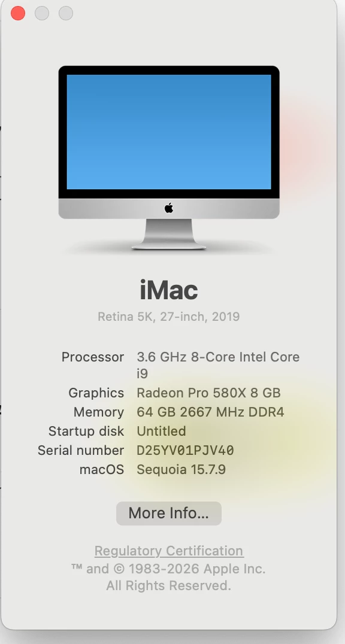
Task: Click the Apple logo on the iMac image
Action: [x=168, y=208]
